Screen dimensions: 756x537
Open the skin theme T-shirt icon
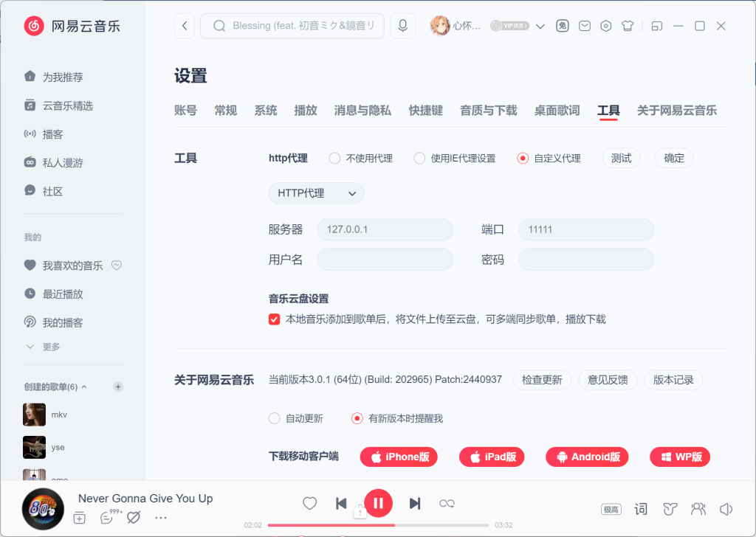[x=628, y=26]
